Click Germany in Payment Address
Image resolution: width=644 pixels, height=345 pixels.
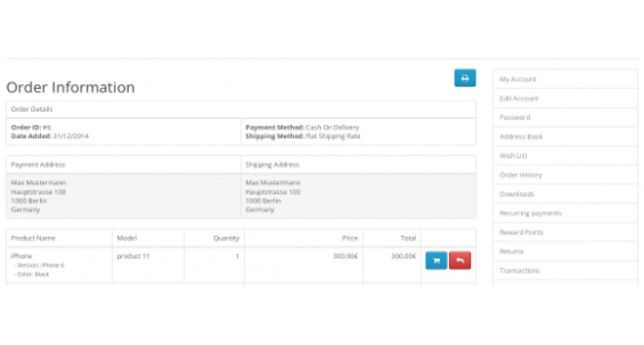click(x=25, y=210)
